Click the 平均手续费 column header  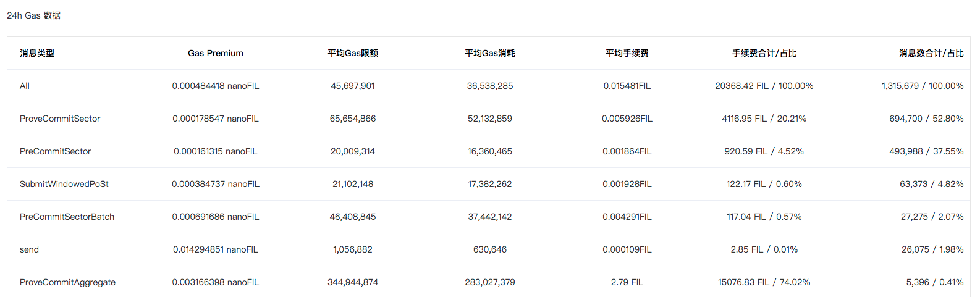[x=627, y=53]
